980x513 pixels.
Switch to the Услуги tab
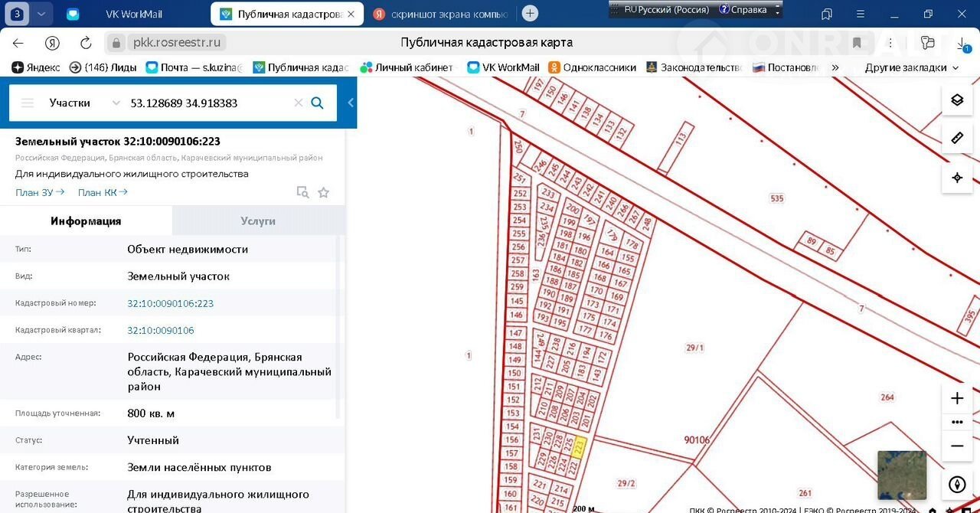pyautogui.click(x=258, y=221)
